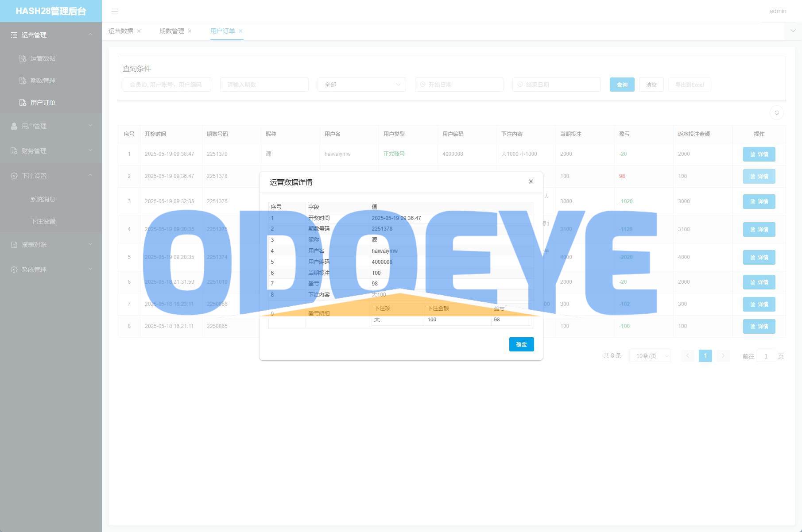802x532 pixels.
Task: Click the HASH28管理后台 logo title
Action: tap(51, 11)
